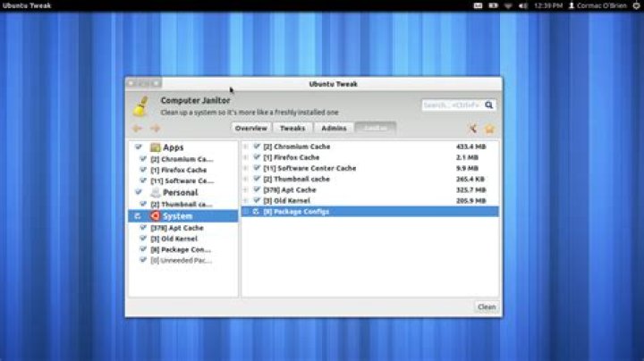
Task: Expand the Chromium Cache row
Action: pyautogui.click(x=246, y=147)
